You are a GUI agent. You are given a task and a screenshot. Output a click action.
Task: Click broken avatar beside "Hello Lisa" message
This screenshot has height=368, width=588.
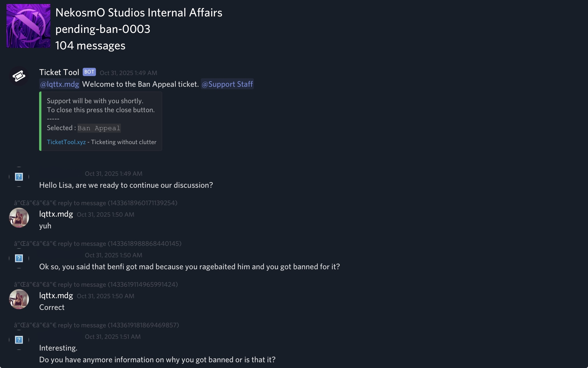click(x=19, y=177)
